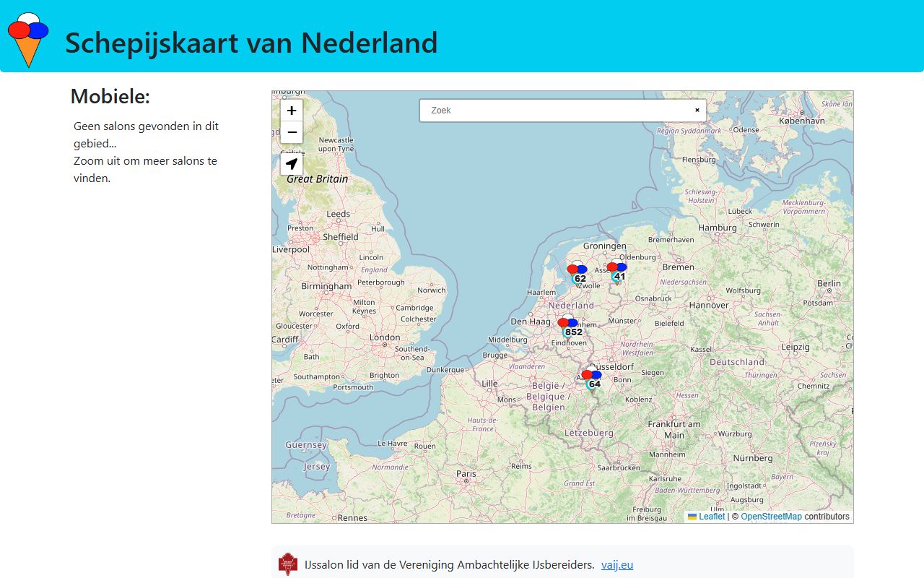Zoom out on the map
The image size is (924, 578).
(x=292, y=132)
